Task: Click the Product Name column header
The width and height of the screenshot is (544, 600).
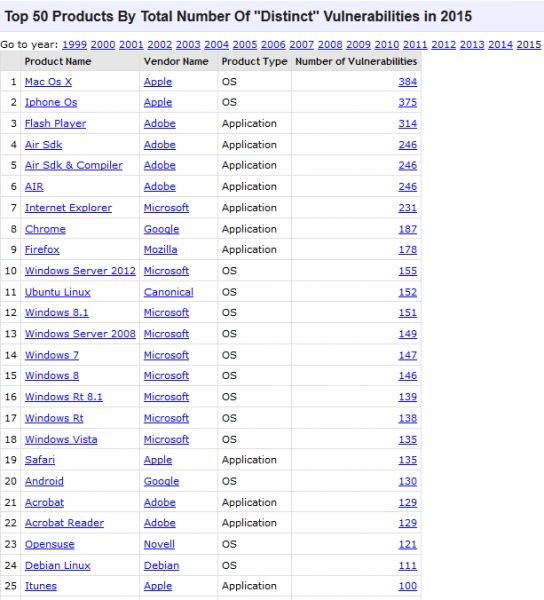Action: 58,62
